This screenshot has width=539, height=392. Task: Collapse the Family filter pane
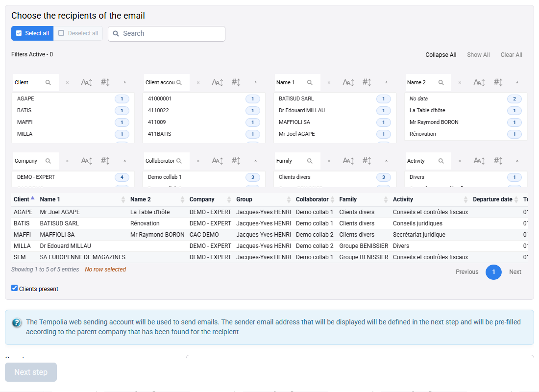point(387,161)
